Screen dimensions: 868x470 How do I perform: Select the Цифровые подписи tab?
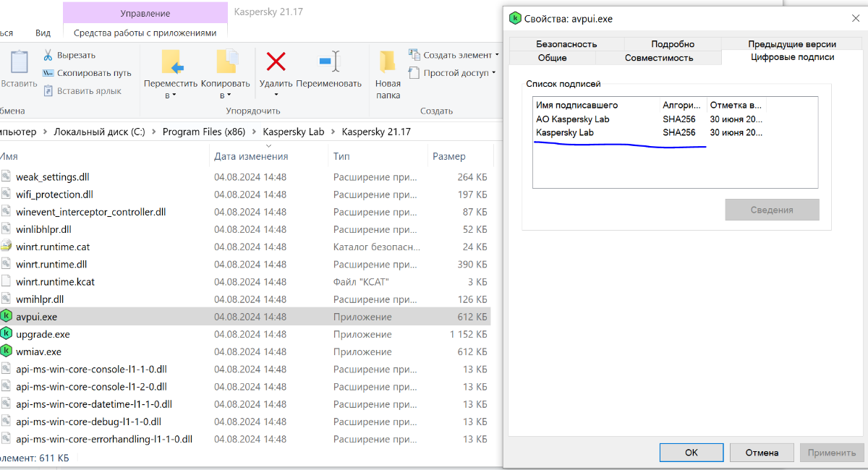[792, 57]
